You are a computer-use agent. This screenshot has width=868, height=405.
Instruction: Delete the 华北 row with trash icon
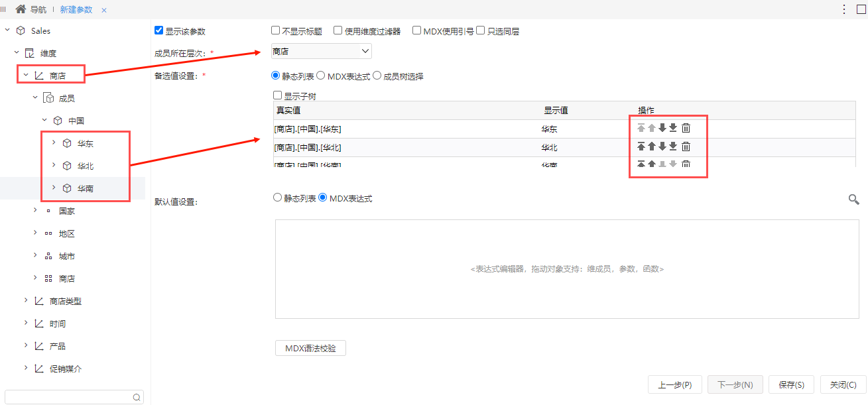pos(686,146)
